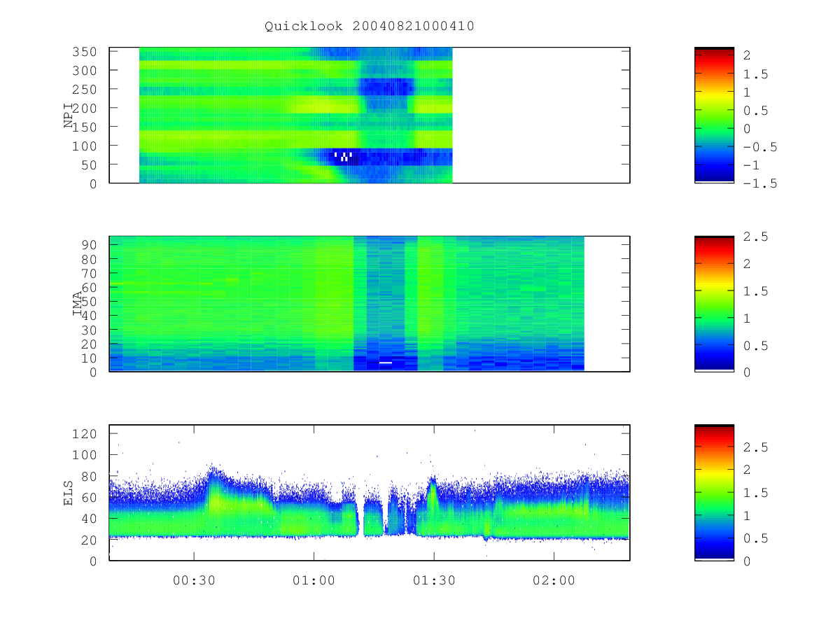Click the NPI y-axis label

tap(69, 115)
